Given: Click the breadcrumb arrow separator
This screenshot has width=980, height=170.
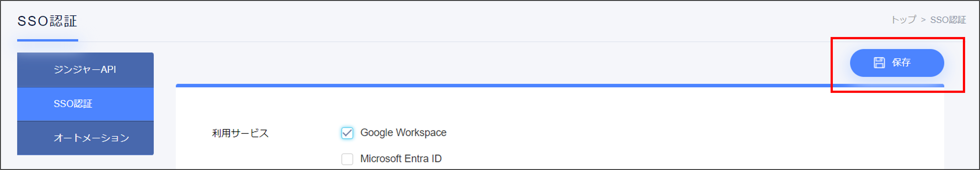Looking at the screenshot, I should point(923,20).
